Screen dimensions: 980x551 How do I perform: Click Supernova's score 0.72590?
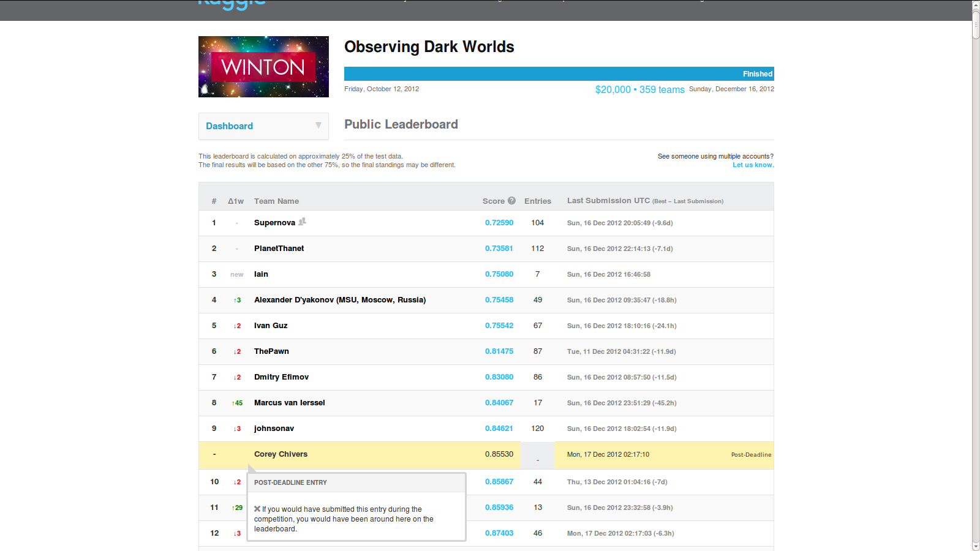click(499, 223)
